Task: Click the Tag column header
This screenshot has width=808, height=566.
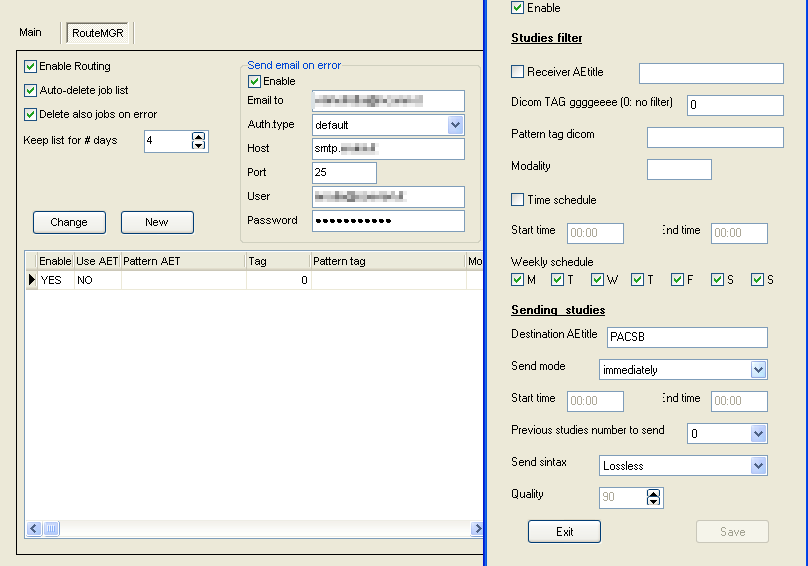Action: tap(278, 261)
